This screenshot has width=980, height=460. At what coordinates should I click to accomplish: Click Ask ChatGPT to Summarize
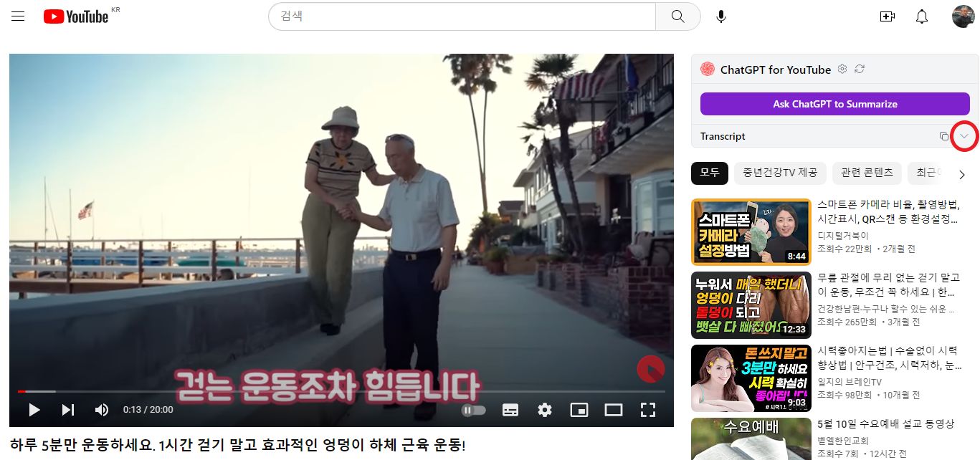(x=834, y=103)
